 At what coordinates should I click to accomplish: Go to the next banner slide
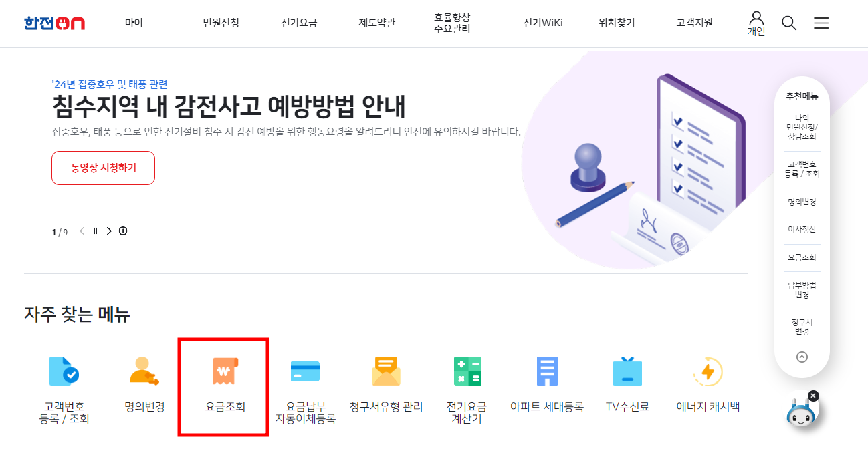(x=108, y=230)
